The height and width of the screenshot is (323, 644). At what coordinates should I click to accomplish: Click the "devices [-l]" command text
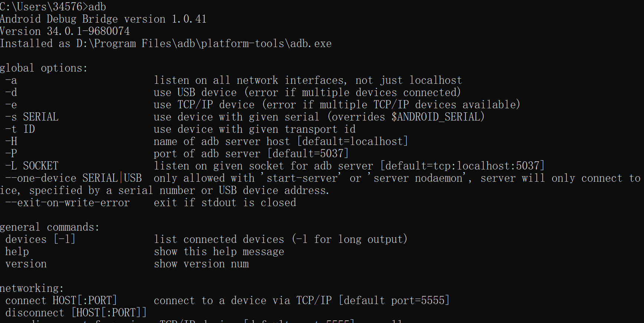[40, 239]
